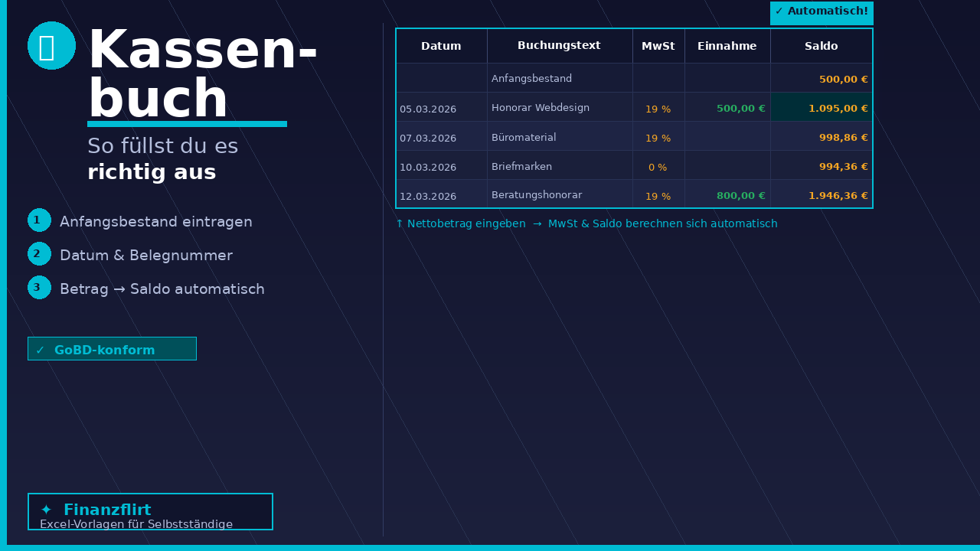Click the number 3 circle bullet
980x551 pixels.
pos(39,288)
